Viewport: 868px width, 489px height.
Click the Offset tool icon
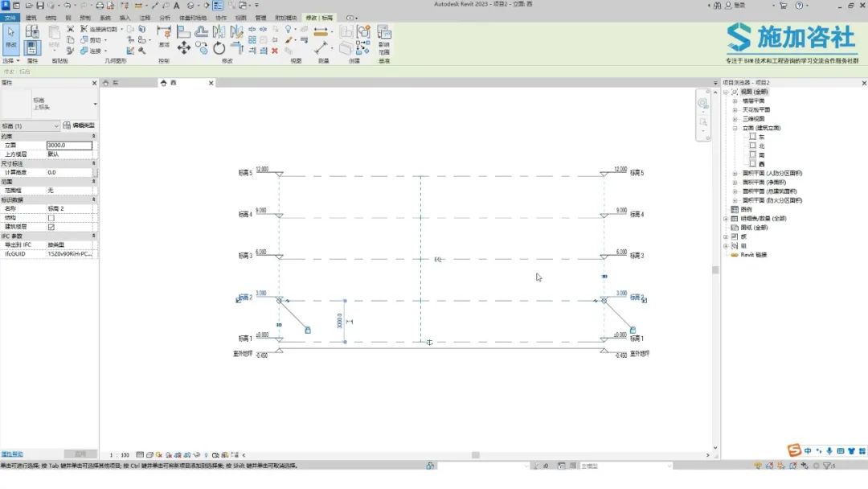click(x=202, y=31)
